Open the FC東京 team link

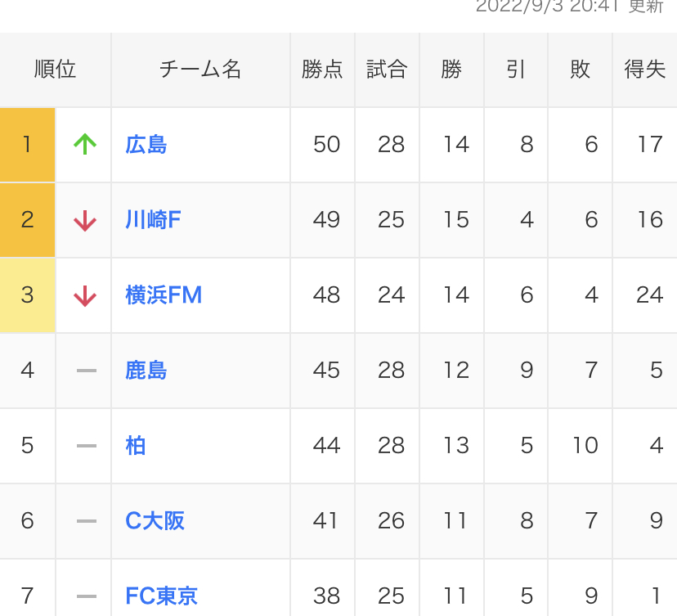tap(162, 596)
